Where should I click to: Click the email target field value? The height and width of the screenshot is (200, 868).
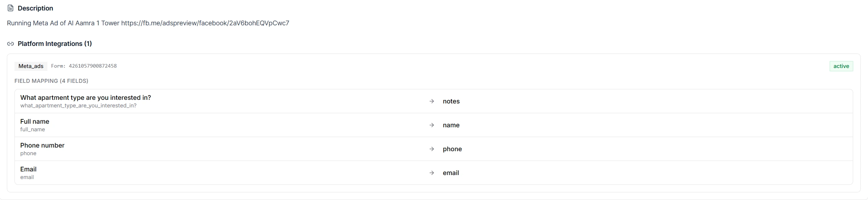[451, 173]
